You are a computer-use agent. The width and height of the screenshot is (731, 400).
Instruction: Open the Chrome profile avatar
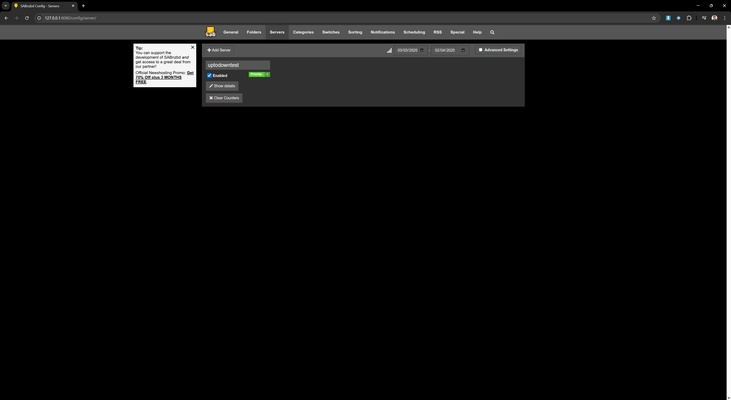[714, 18]
